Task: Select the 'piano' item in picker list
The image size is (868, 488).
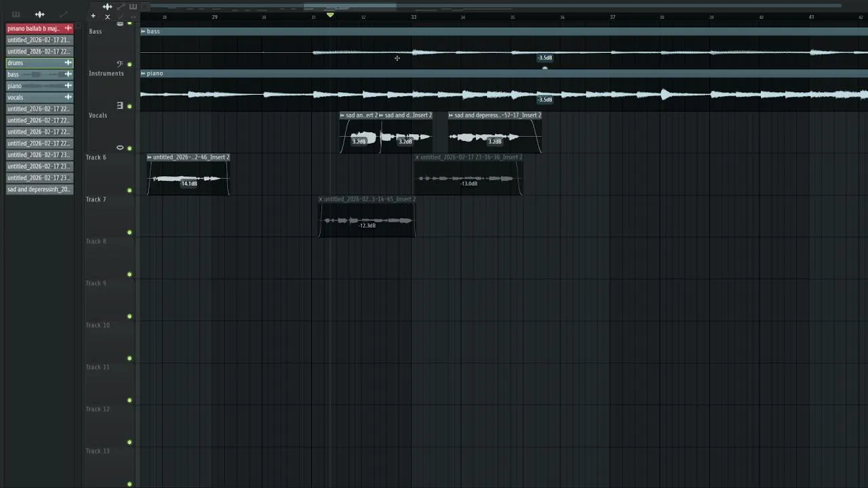Action: coord(39,86)
